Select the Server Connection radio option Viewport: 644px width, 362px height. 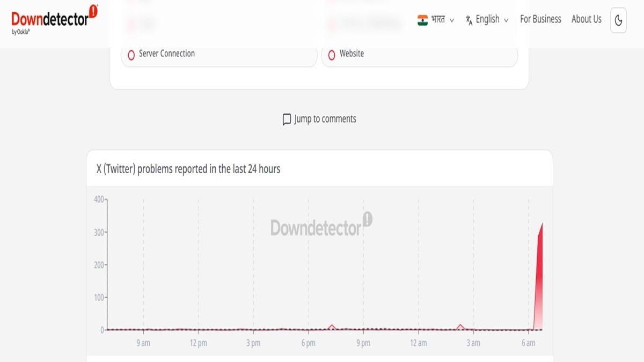[x=131, y=55]
